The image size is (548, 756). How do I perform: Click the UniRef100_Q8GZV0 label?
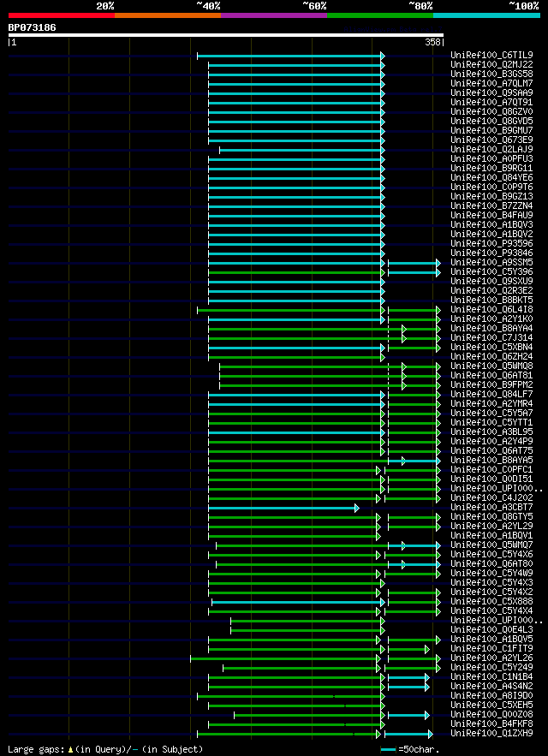click(x=491, y=112)
